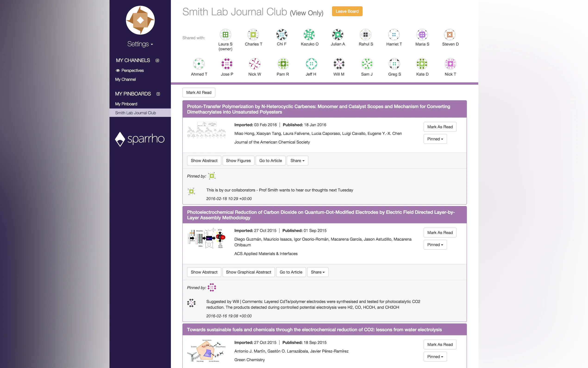Click the Mark All Read button
The width and height of the screenshot is (588, 368).
click(x=199, y=92)
